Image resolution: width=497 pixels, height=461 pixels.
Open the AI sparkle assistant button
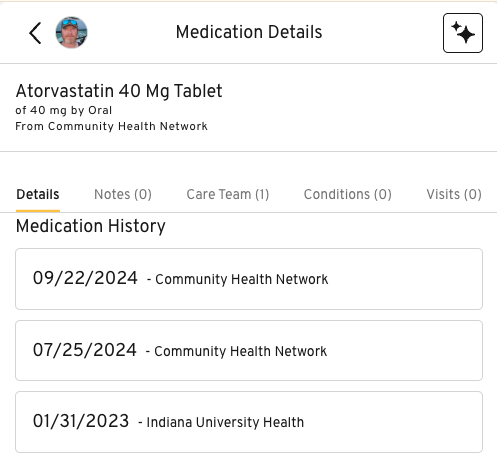[x=463, y=33]
